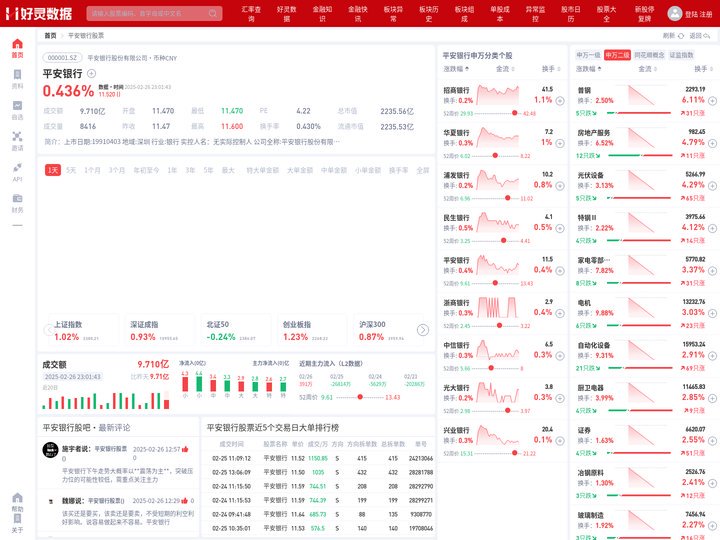The width and height of the screenshot is (720, 540).
Task: Show previous indices with left arrow
Action: [x=49, y=330]
